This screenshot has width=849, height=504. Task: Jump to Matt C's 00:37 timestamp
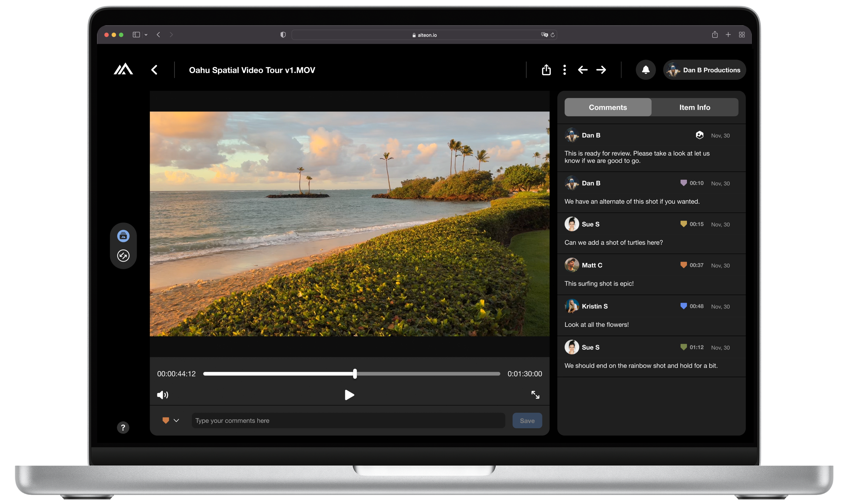click(696, 265)
